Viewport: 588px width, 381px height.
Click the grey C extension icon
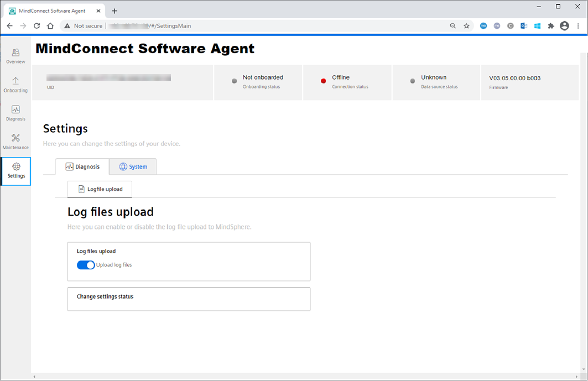click(x=511, y=26)
